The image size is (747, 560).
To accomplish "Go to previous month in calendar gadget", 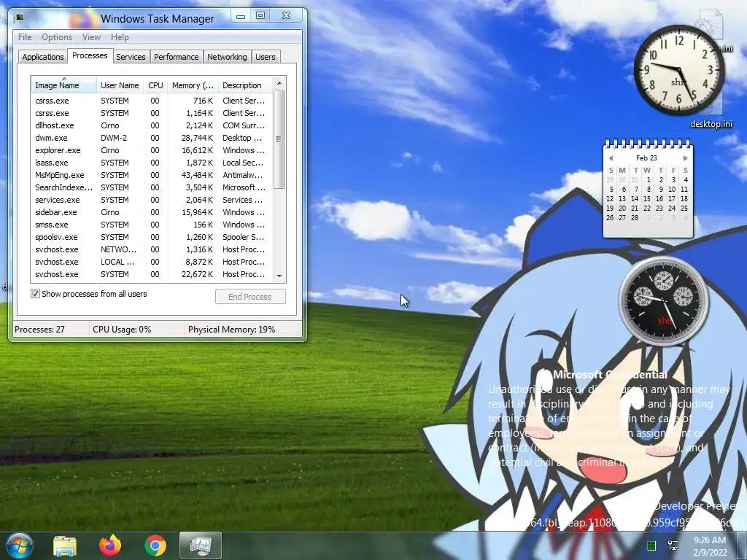I will point(611,158).
